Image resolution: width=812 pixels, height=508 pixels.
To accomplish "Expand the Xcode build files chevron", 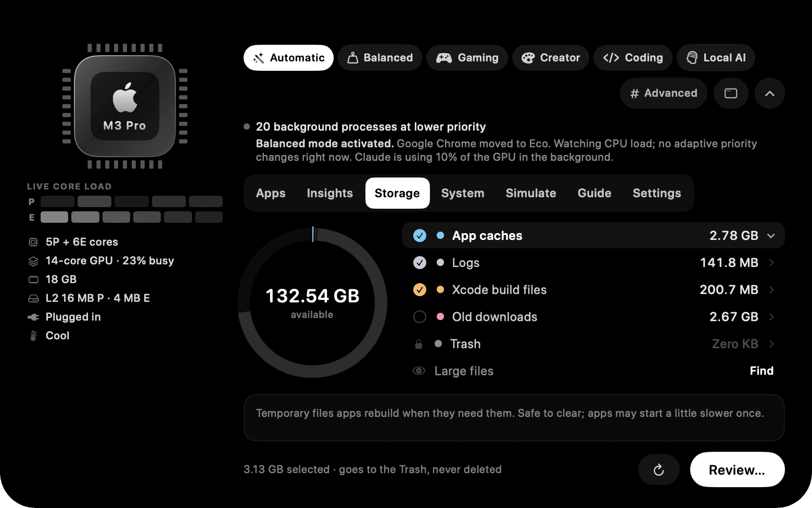I will point(771,290).
